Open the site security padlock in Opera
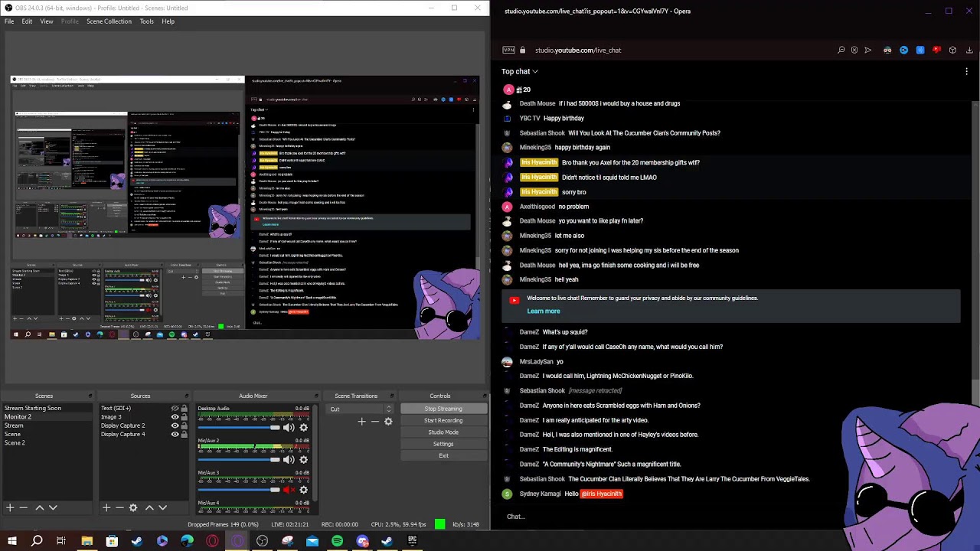 (x=523, y=50)
